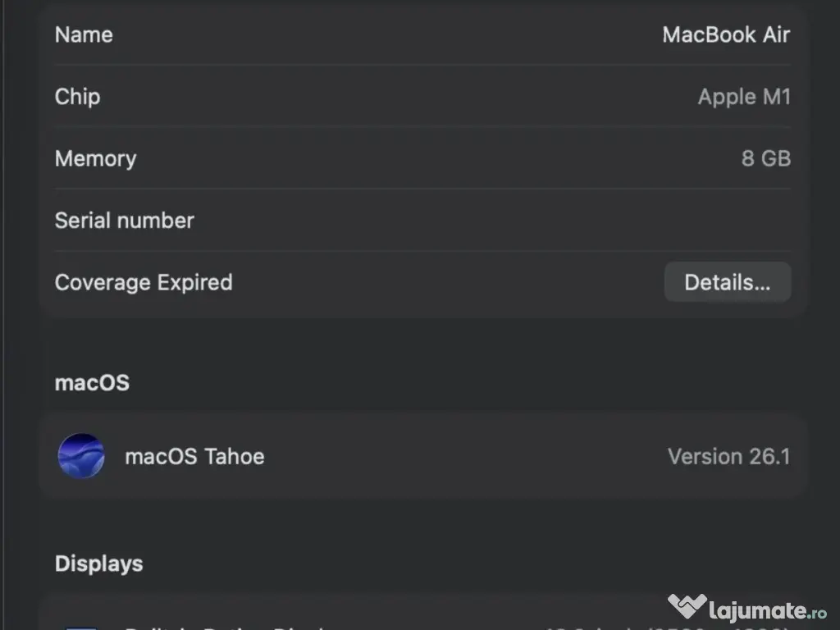Edit the MacBook Air name field

726,34
